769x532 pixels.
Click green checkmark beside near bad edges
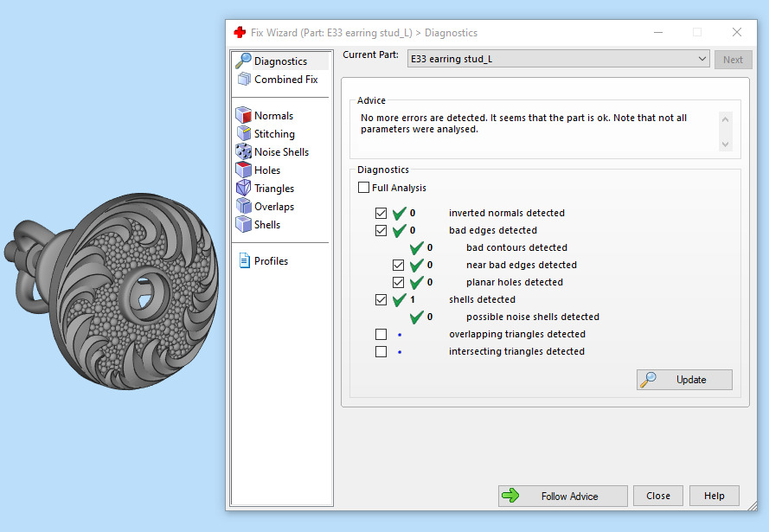[x=416, y=266]
